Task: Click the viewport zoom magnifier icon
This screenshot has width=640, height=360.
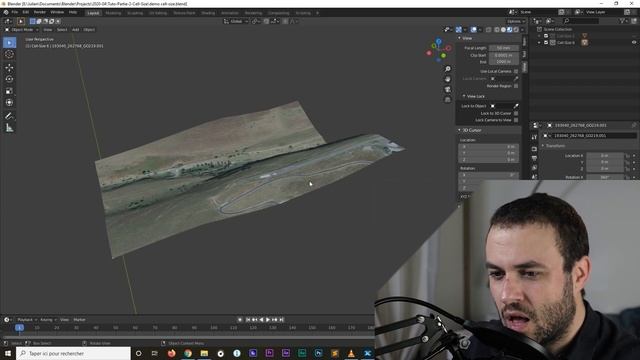Action: point(448,69)
